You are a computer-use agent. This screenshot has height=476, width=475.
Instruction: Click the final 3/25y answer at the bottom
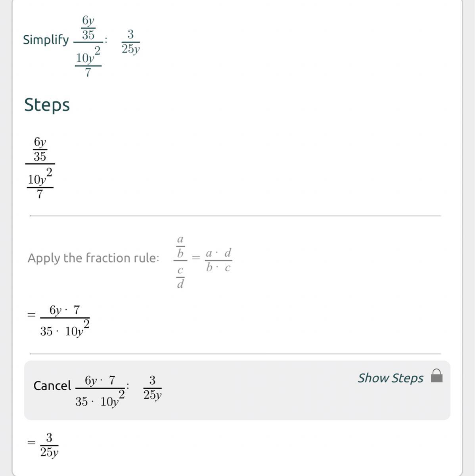coord(49,445)
